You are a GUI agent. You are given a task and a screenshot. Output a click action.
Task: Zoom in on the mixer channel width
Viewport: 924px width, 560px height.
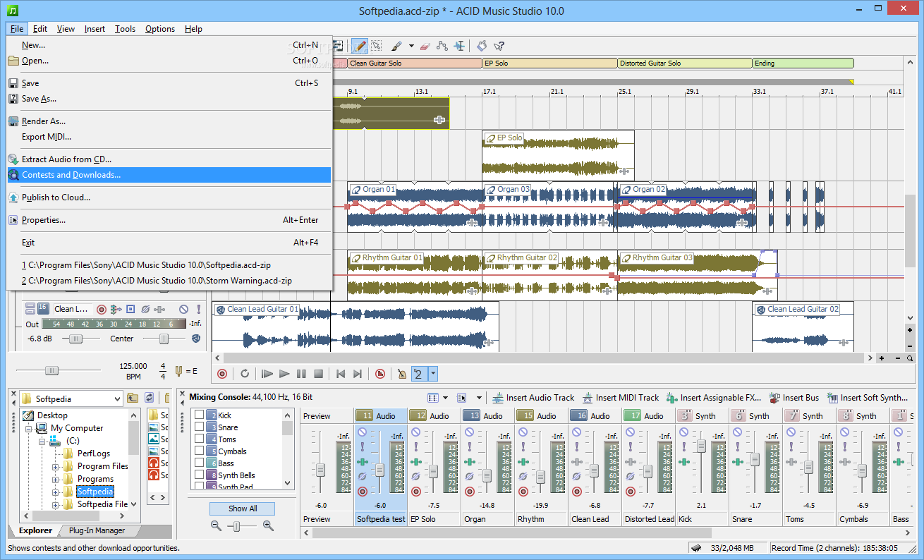268,525
